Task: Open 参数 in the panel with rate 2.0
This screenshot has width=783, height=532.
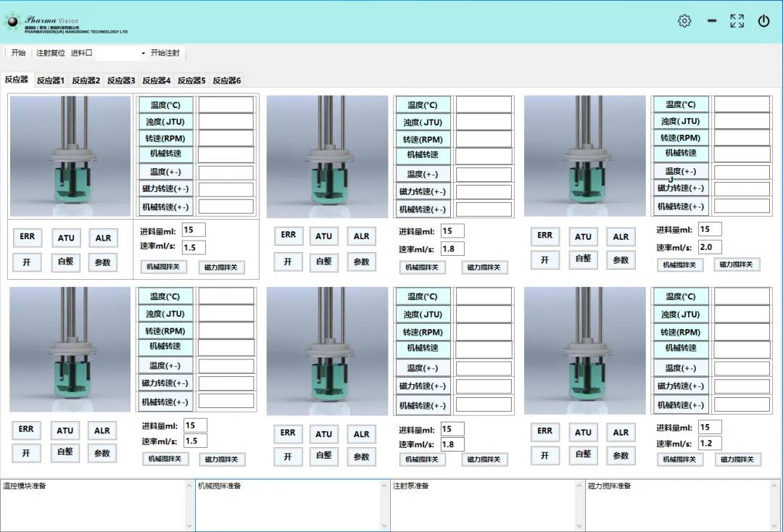Action: coord(621,260)
